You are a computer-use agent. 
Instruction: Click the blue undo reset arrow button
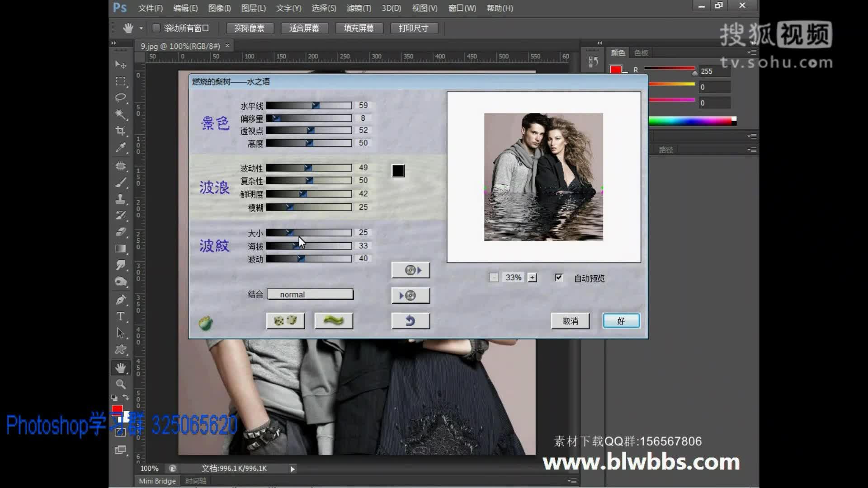tap(410, 321)
